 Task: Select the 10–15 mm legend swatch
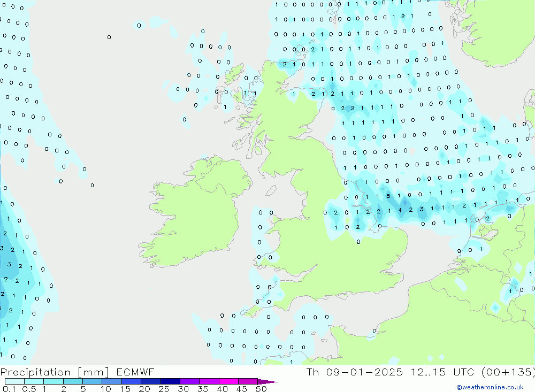[112, 382]
